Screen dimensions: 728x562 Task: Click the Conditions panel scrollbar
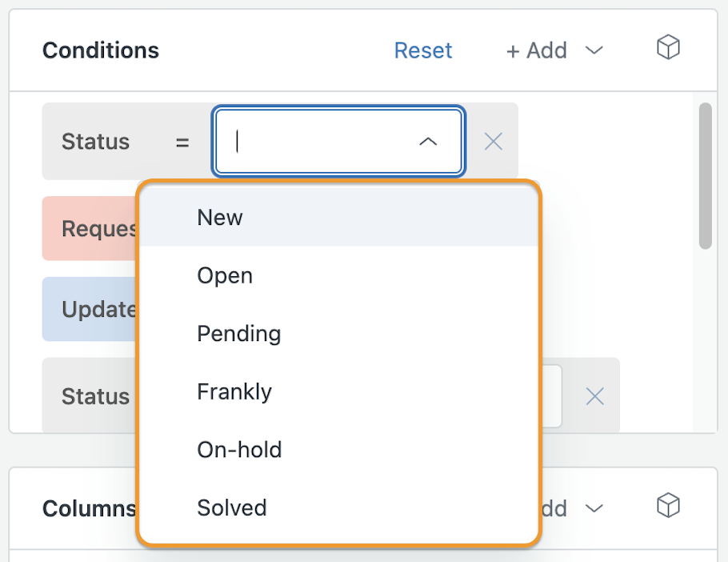coord(706,175)
